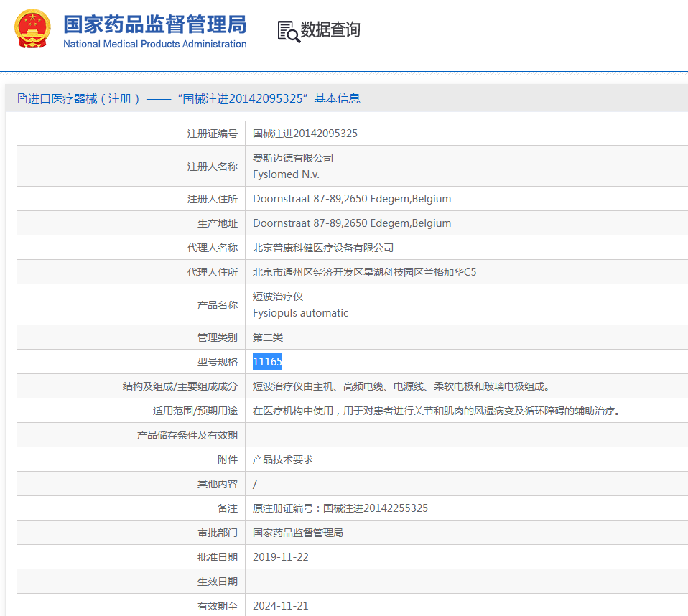The image size is (688, 616).
Task: Click the 注册人住所 label
Action: click(213, 199)
